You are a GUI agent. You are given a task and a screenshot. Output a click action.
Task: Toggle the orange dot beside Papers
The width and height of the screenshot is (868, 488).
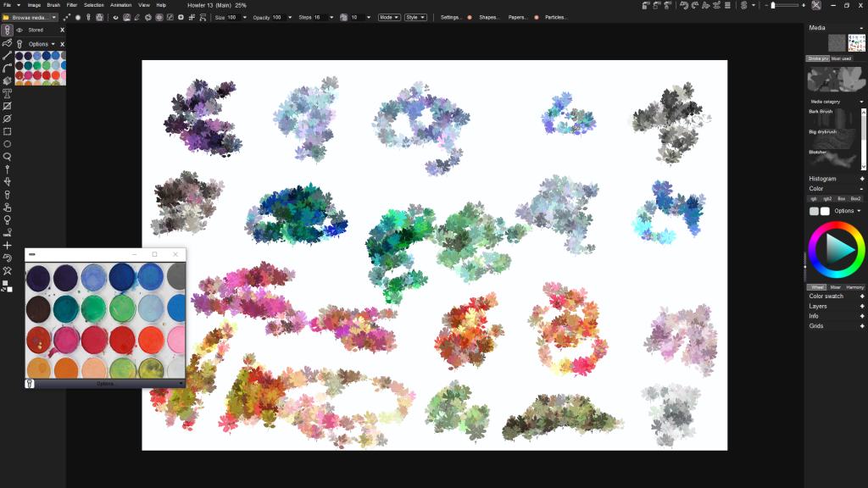coord(536,17)
